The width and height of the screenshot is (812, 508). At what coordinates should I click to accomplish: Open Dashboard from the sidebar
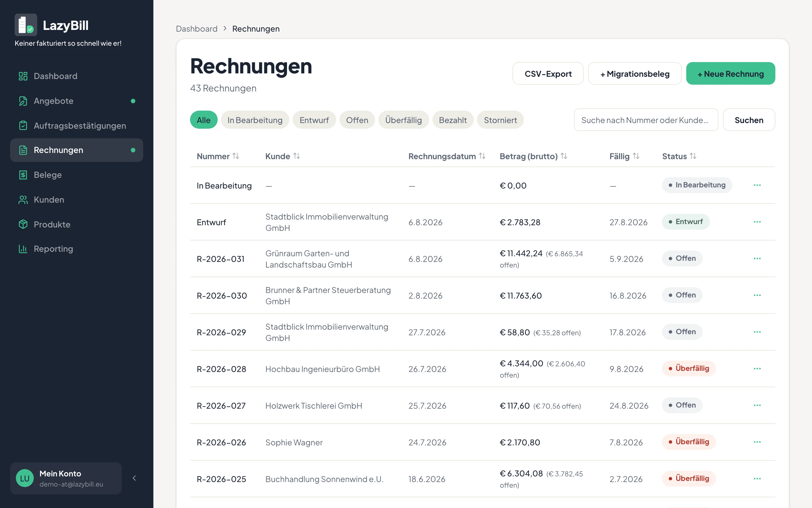(76, 76)
